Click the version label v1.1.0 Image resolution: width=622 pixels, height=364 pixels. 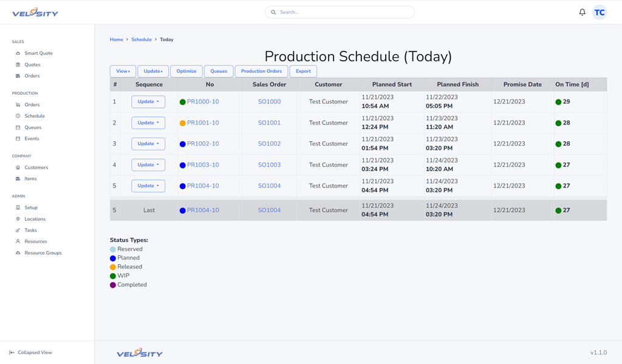point(598,352)
